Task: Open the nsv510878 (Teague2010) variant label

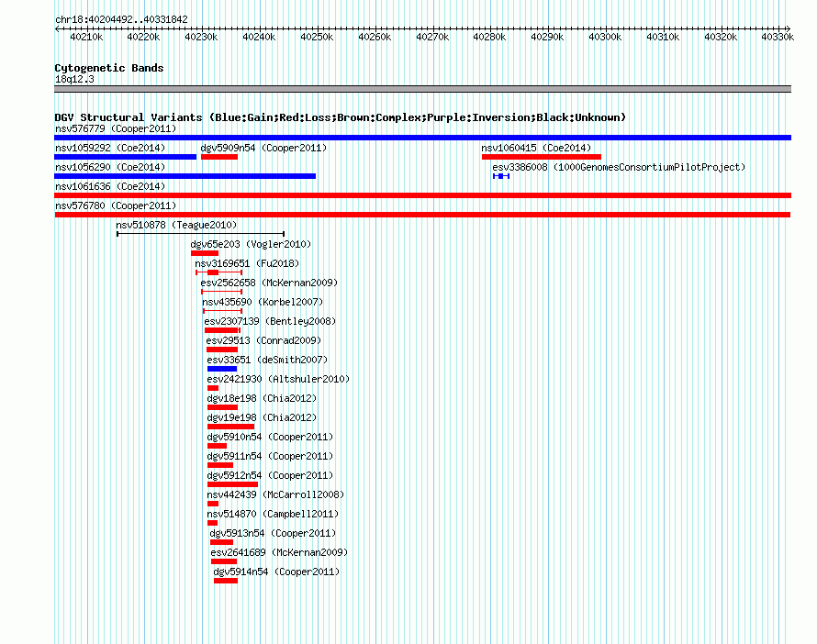Action: [x=176, y=225]
